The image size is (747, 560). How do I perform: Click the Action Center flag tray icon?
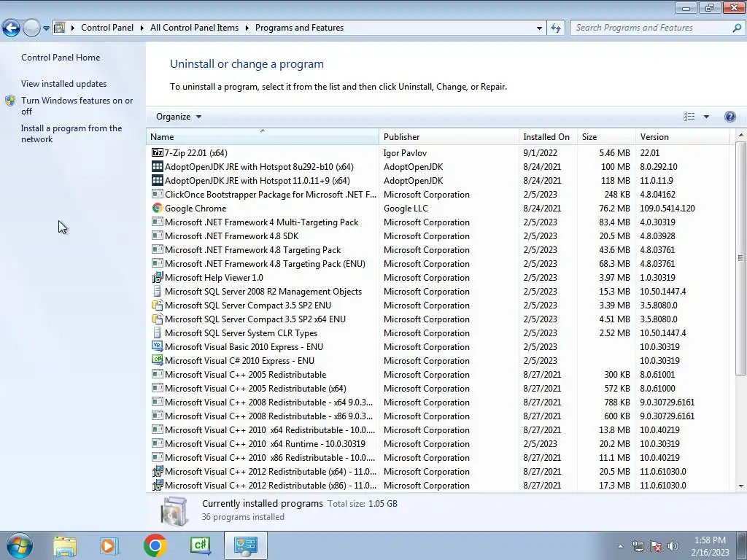click(x=656, y=546)
